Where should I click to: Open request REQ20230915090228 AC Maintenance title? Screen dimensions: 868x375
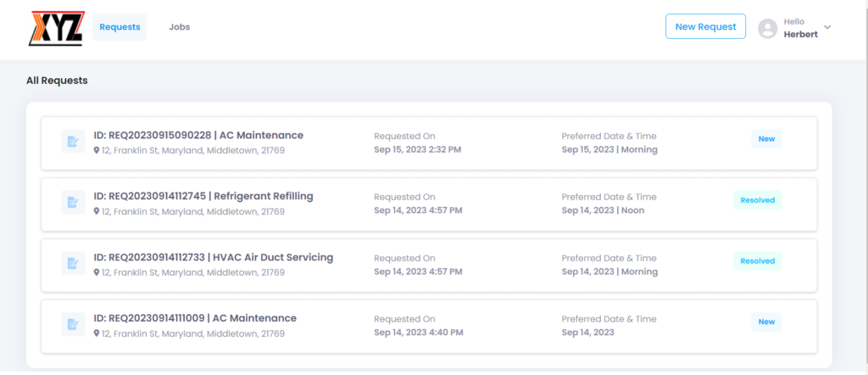coord(198,135)
